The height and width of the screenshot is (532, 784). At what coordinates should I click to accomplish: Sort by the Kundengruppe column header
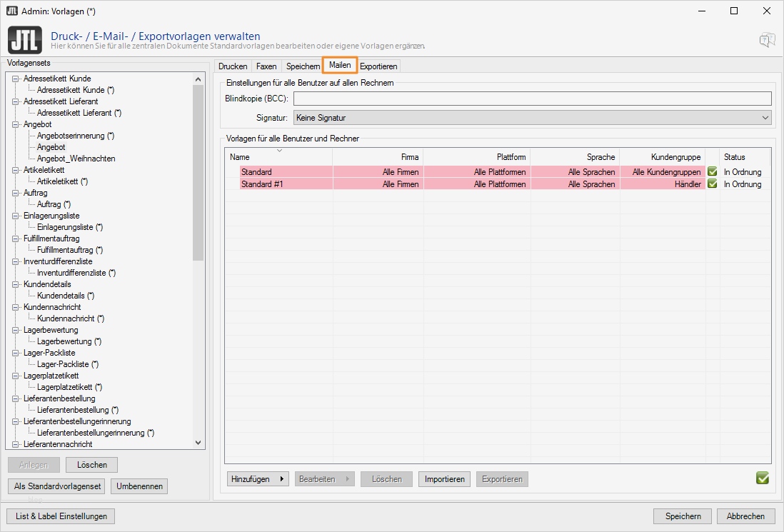pyautogui.click(x=663, y=157)
